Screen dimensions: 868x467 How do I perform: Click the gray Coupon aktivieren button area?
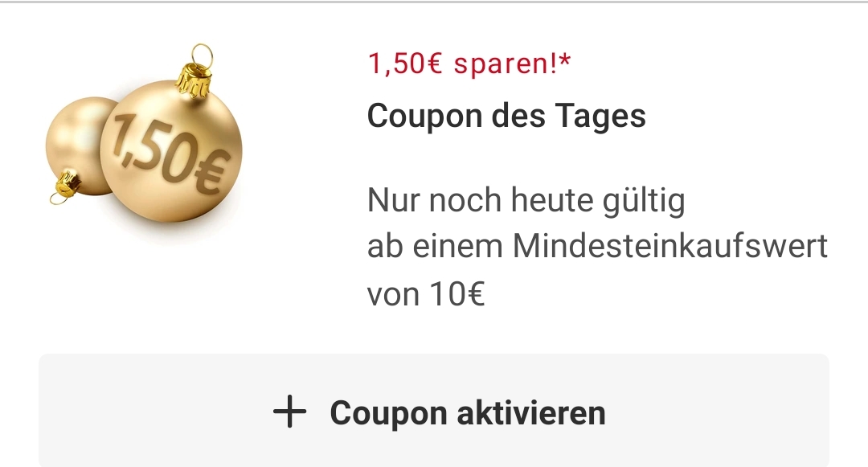(x=434, y=410)
